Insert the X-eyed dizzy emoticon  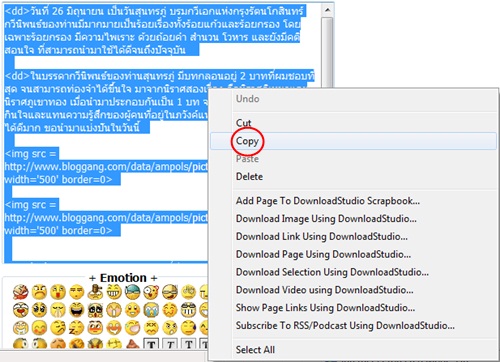click(x=151, y=328)
